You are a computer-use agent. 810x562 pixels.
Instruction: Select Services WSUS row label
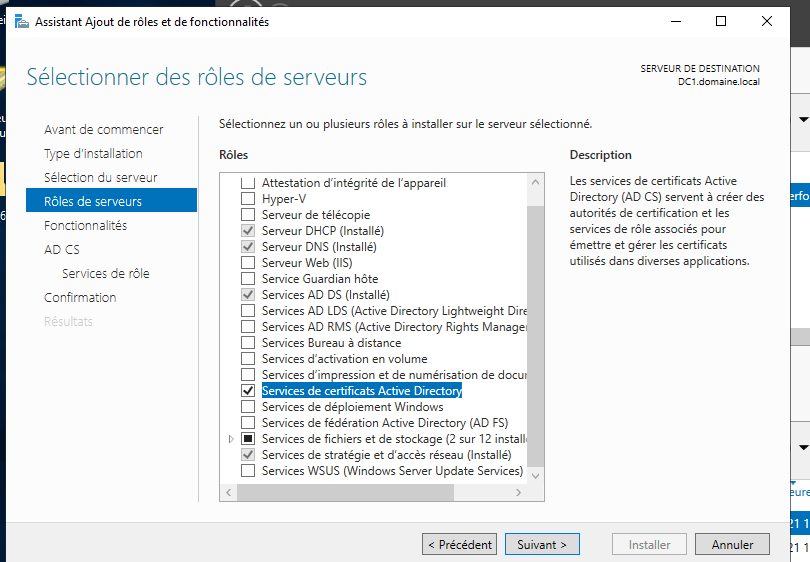[393, 471]
